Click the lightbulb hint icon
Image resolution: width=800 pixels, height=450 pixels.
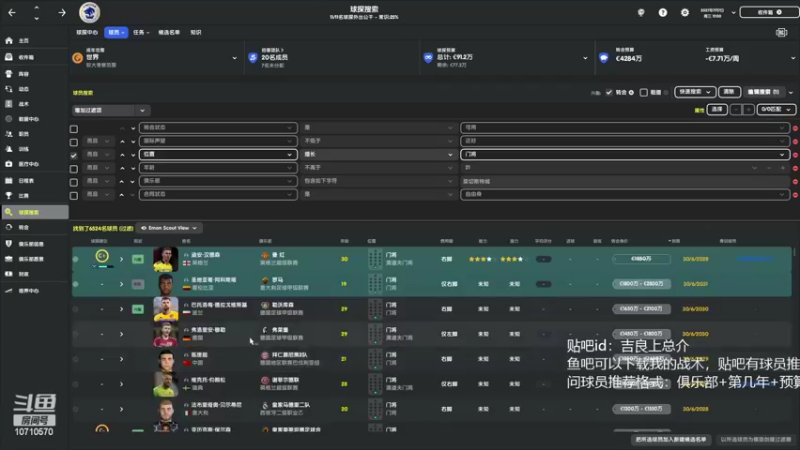[x=641, y=12]
